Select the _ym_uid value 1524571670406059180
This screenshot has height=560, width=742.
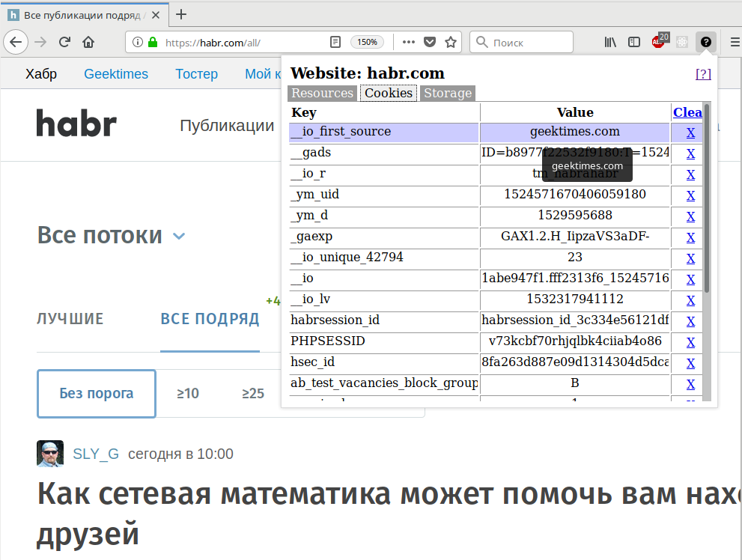(x=575, y=195)
